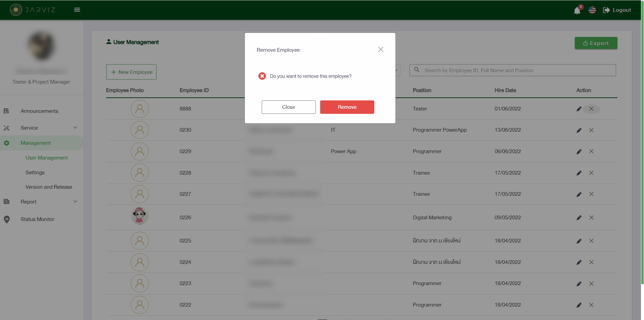644x320 pixels.
Task: Toggle the hamburger sidebar menu
Action: 77,10
